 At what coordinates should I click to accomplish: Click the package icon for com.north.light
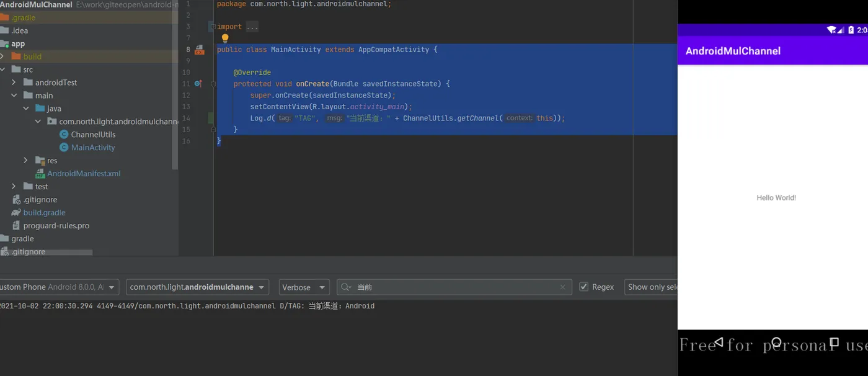point(52,122)
